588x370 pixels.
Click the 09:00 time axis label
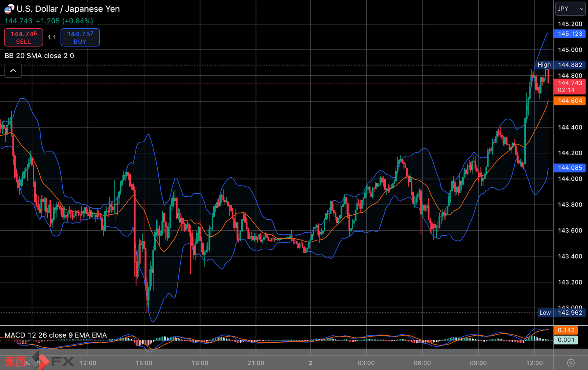click(478, 363)
